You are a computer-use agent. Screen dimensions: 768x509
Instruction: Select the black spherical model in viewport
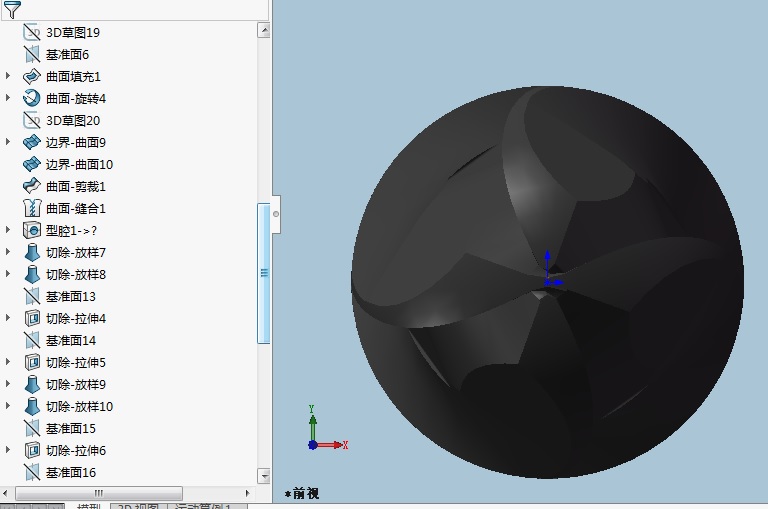(x=548, y=282)
